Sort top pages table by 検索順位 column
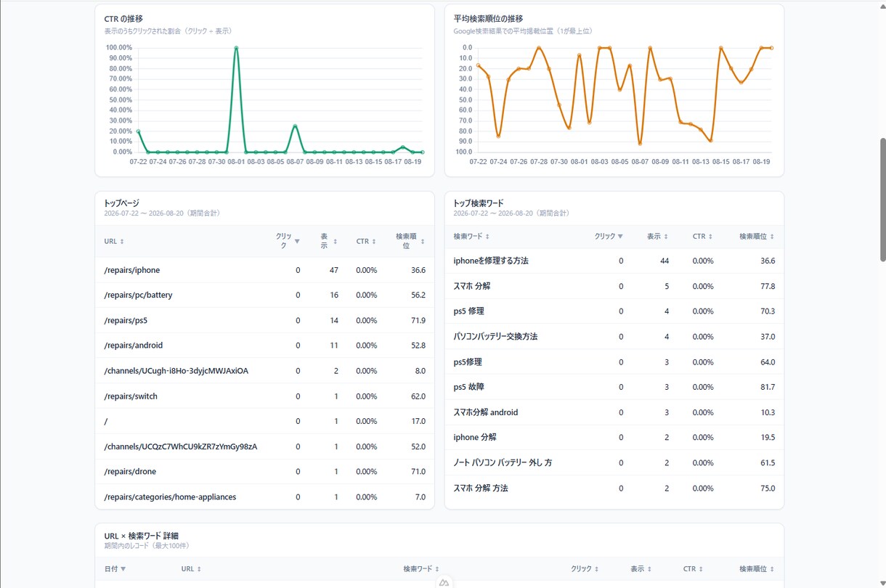886x588 pixels. point(410,241)
